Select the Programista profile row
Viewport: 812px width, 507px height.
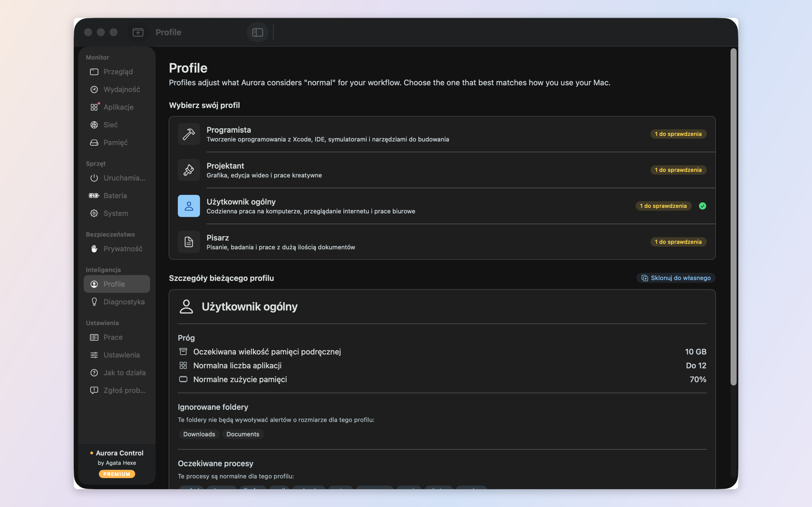tap(442, 134)
